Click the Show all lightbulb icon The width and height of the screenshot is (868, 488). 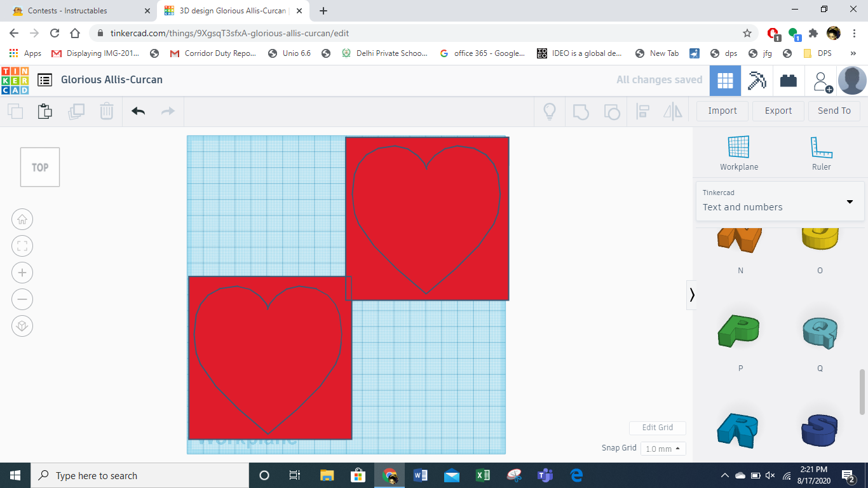point(550,112)
